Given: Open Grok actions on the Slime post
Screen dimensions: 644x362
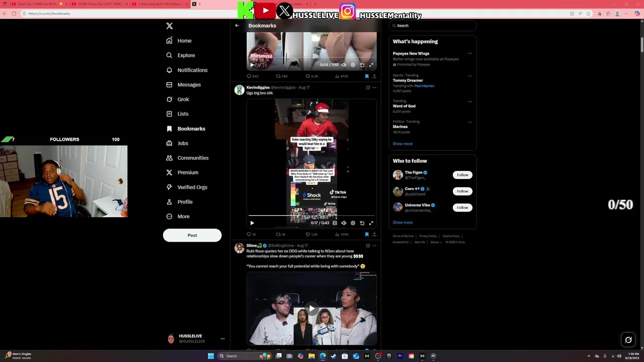Looking at the screenshot, I should pos(368,246).
